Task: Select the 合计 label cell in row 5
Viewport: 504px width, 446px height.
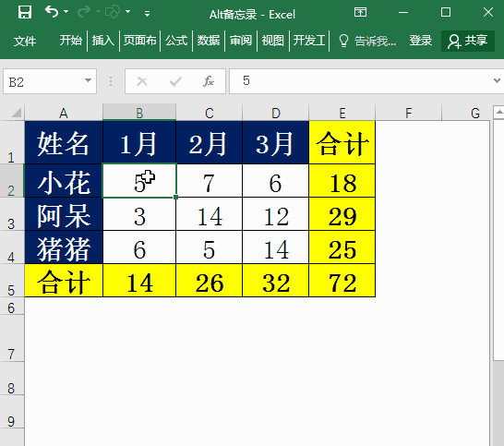Action: click(x=64, y=281)
